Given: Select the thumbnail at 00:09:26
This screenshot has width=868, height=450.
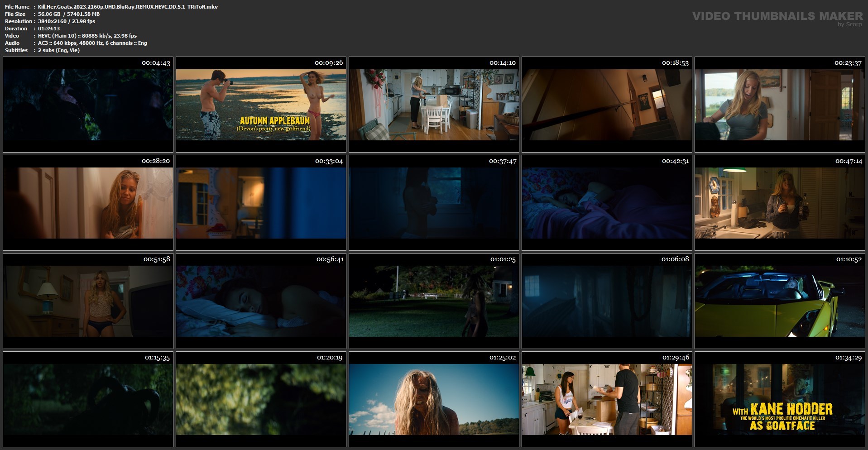Looking at the screenshot, I should pos(261,105).
